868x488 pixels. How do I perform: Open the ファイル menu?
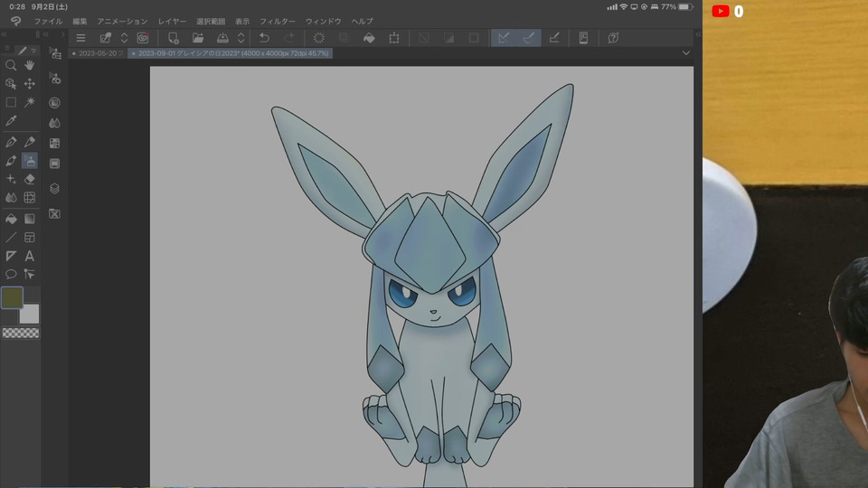pos(48,22)
